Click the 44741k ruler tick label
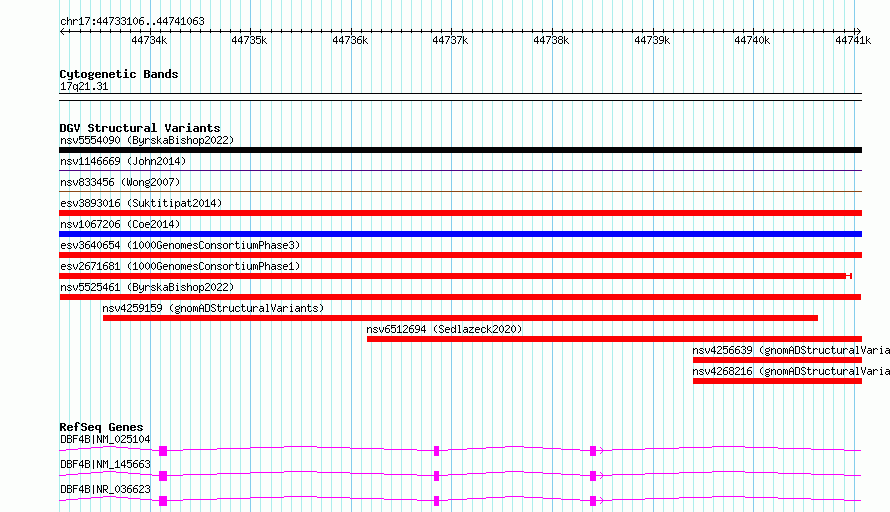890x512 pixels. pos(853,40)
